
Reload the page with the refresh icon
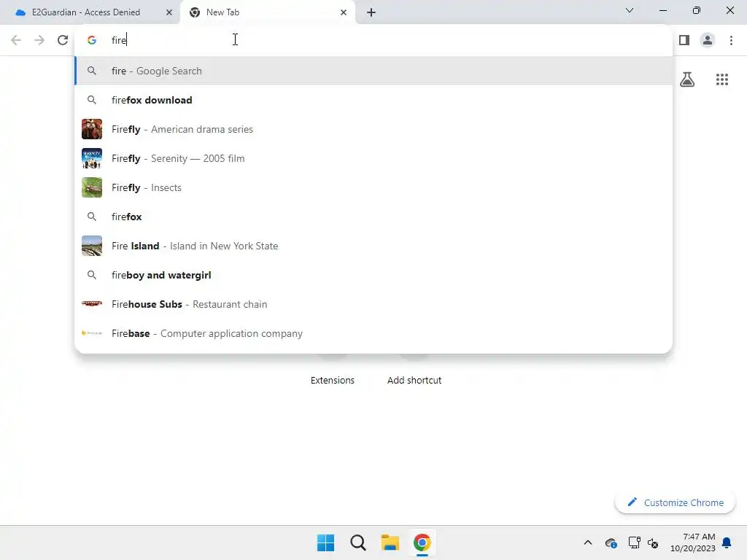(63, 40)
